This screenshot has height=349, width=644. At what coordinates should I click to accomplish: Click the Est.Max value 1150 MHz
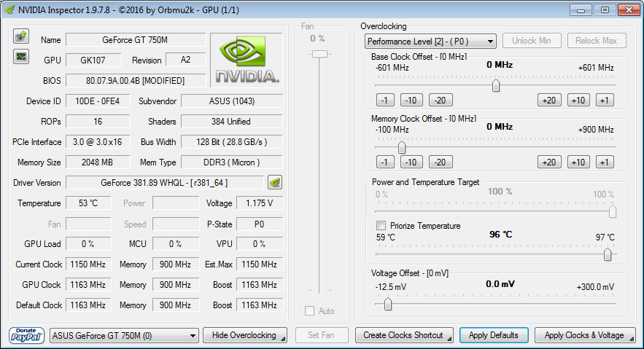point(259,264)
